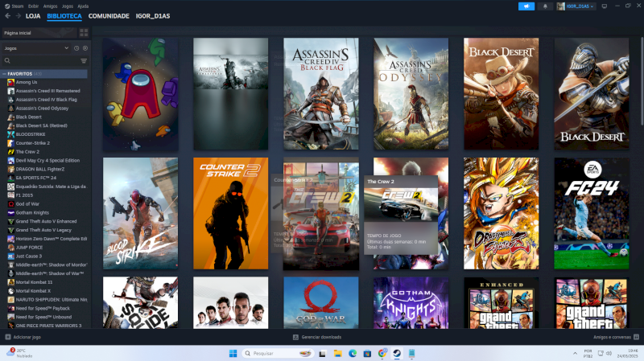This screenshot has height=361, width=644.
Task: Click the collections grid view icon
Action: coord(84,33)
